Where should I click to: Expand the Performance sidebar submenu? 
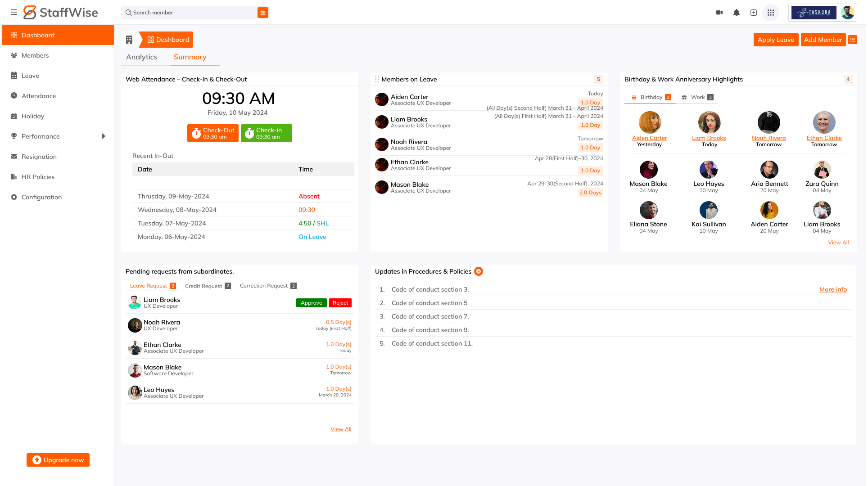click(x=104, y=136)
